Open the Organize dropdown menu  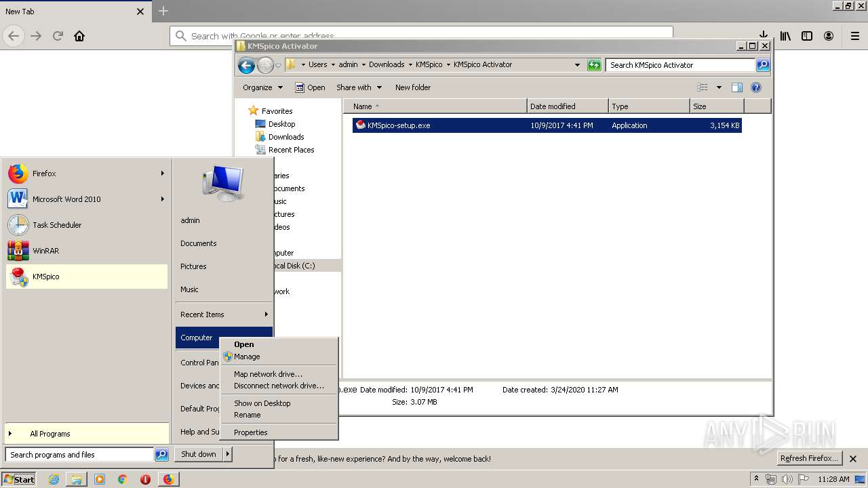[262, 87]
